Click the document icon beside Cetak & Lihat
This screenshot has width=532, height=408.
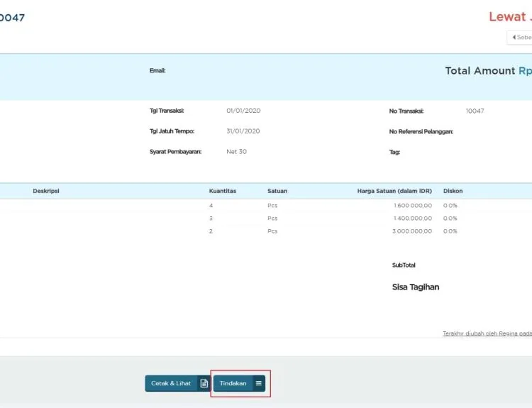[204, 383]
